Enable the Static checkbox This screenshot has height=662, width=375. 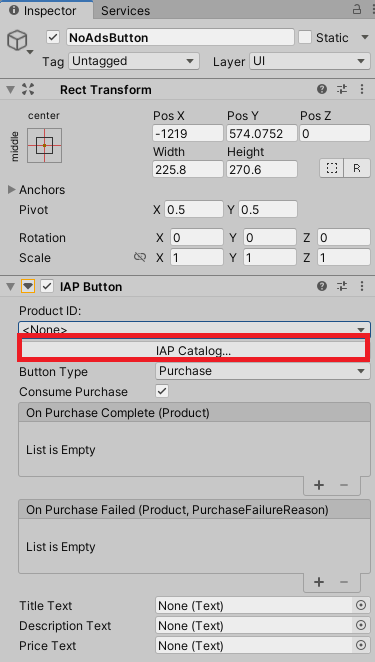coord(305,38)
